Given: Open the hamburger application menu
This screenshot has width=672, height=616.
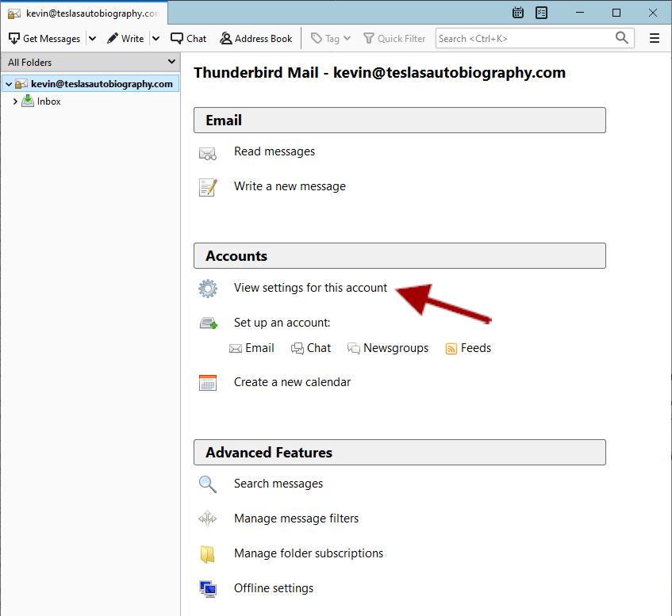Looking at the screenshot, I should pos(654,39).
